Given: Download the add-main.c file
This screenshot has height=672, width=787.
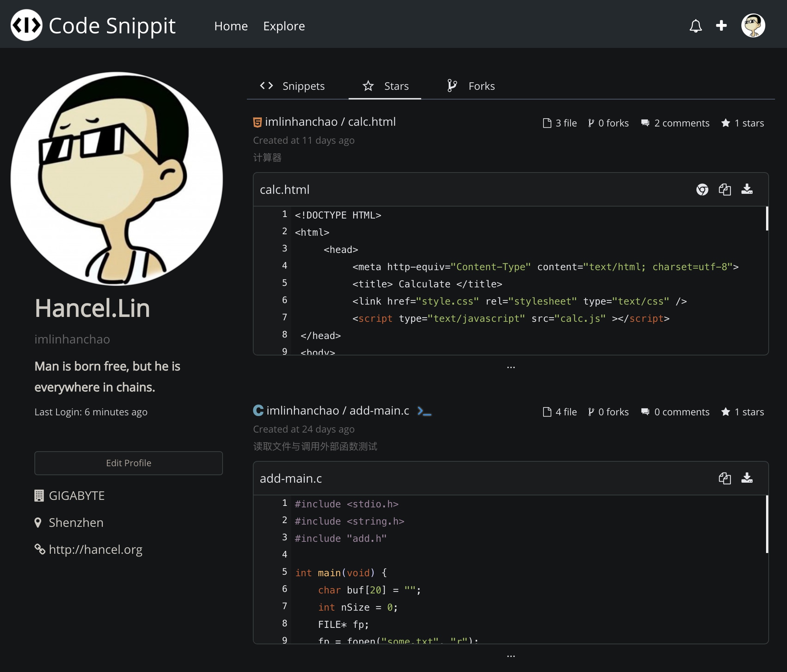Looking at the screenshot, I should pos(747,478).
